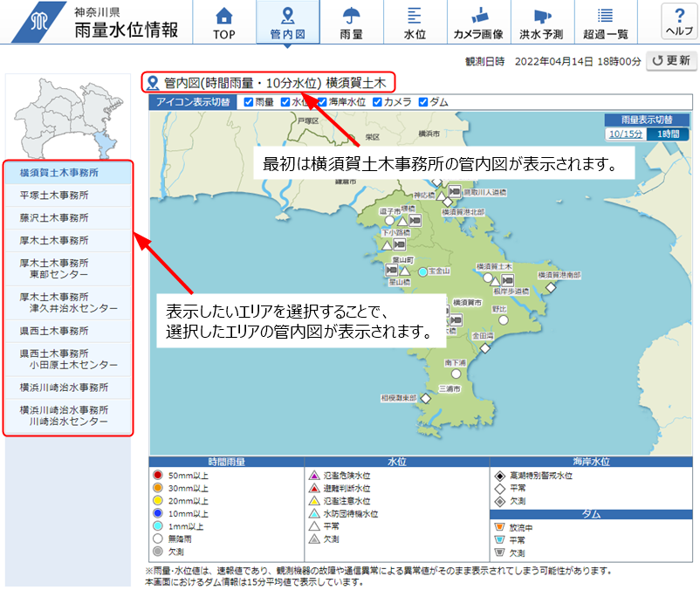Select 平塚土木事務所 in the area list
Screen dimensions: 700x590
[68, 196]
